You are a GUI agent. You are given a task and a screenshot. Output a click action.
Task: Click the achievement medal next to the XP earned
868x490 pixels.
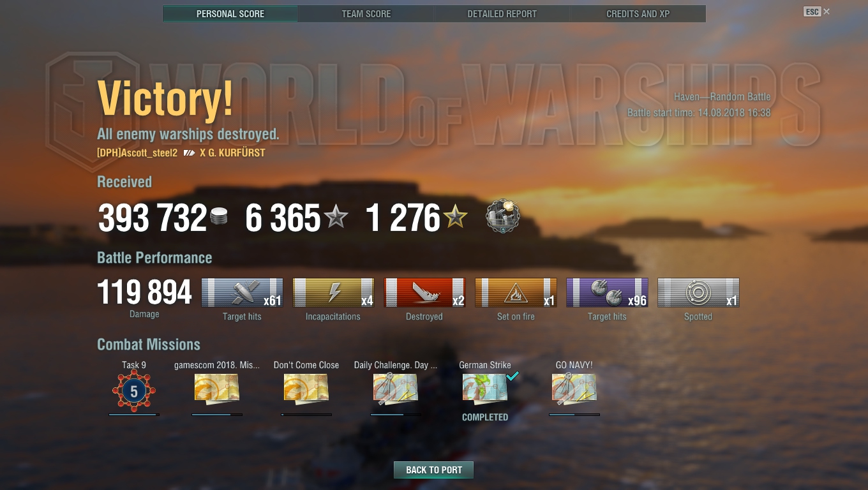pyautogui.click(x=503, y=216)
